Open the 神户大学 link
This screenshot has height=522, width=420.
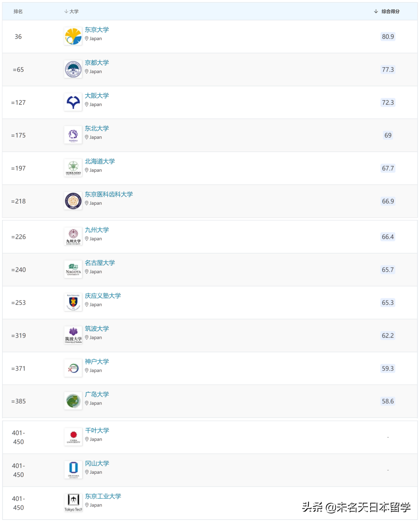point(97,362)
